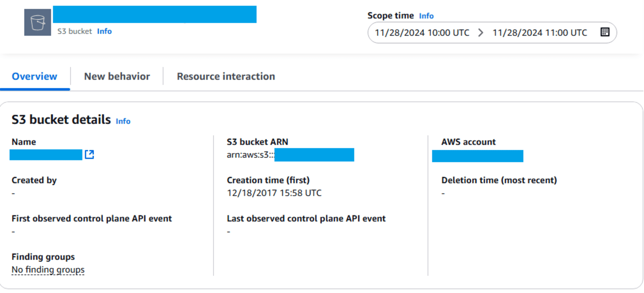Click Info link beside S3 bucket details
This screenshot has width=644, height=293.
click(123, 121)
